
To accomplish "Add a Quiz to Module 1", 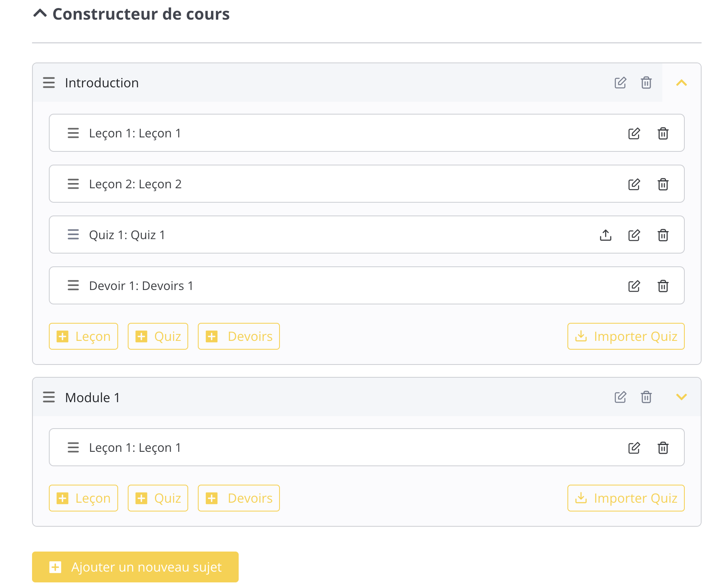I will [x=158, y=498].
